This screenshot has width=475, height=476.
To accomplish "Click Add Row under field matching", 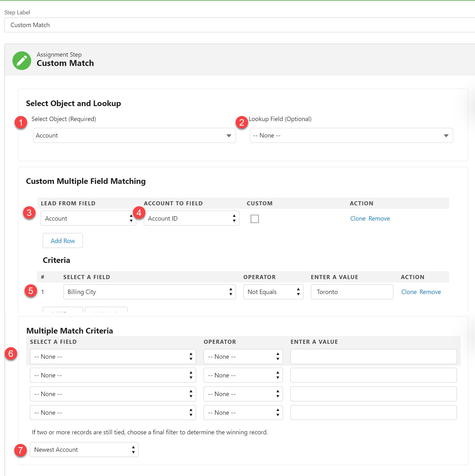I will click(63, 241).
